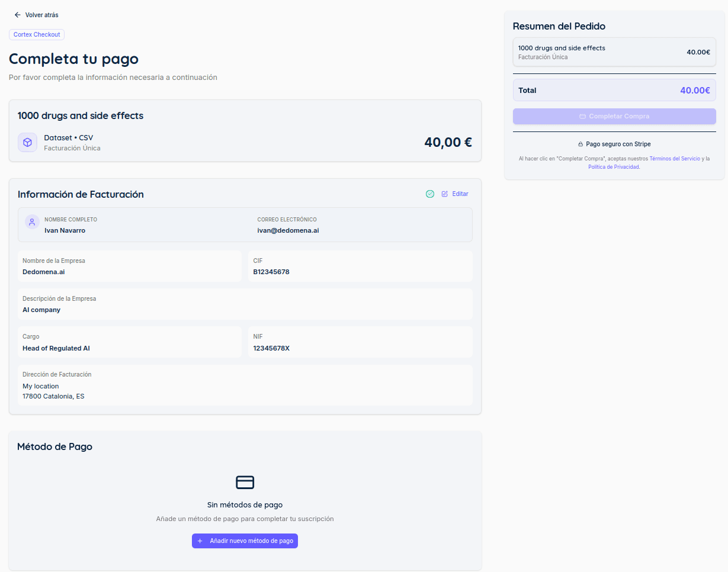Click NIF value 12345678X
The image size is (728, 572).
click(271, 348)
